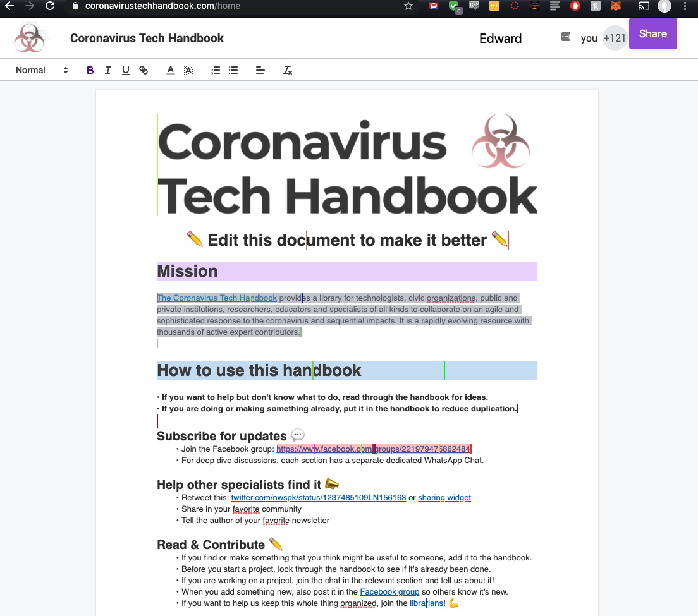This screenshot has width=698, height=616.
Task: Open the text color picker
Action: [170, 70]
